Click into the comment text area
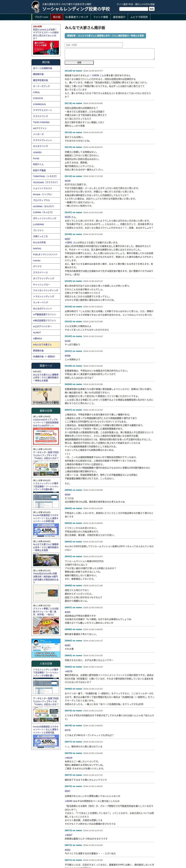This screenshot has width=186, height=868. click(109, 54)
